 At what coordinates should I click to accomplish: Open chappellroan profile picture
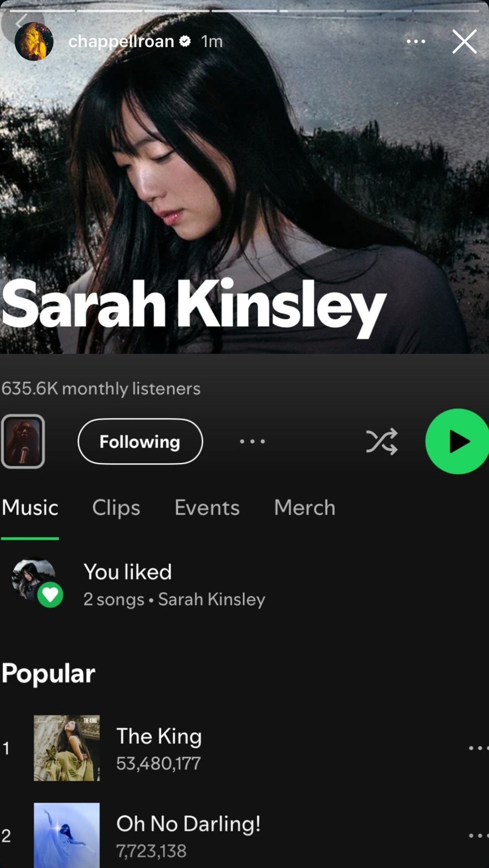pyautogui.click(x=34, y=41)
